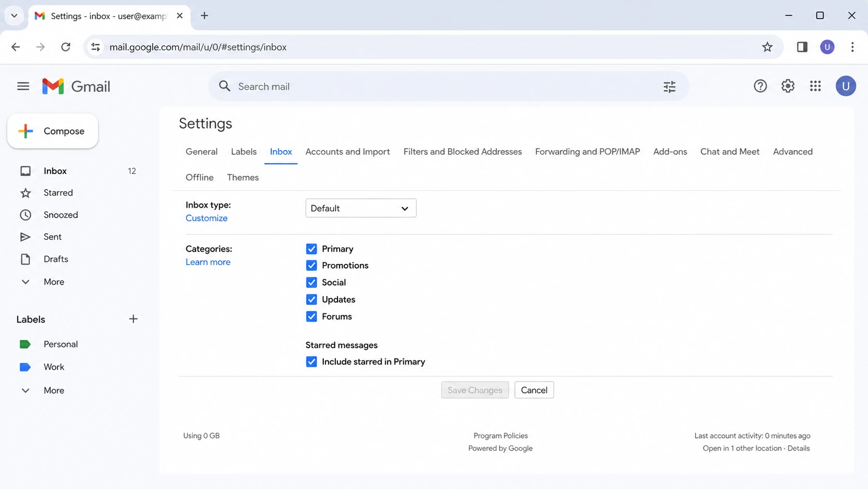868x489 pixels.
Task: Open the Offline settings tab
Action: [x=199, y=178]
